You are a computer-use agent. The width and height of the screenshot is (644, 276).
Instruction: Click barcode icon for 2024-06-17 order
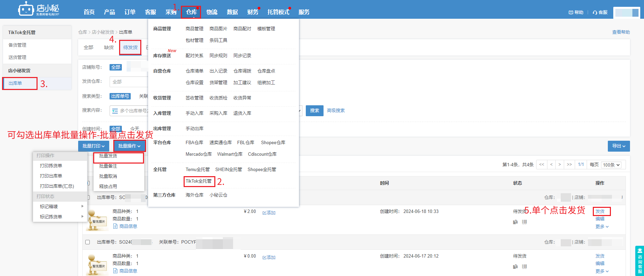525,266
